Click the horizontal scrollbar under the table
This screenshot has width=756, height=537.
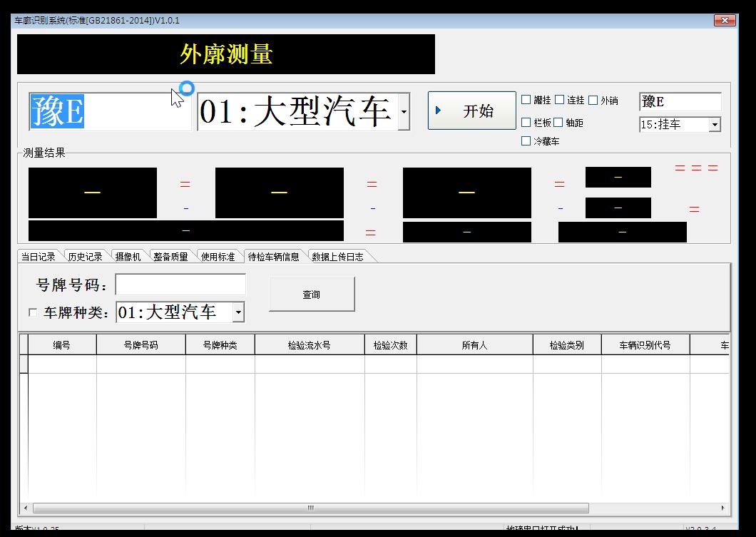pyautogui.click(x=310, y=508)
